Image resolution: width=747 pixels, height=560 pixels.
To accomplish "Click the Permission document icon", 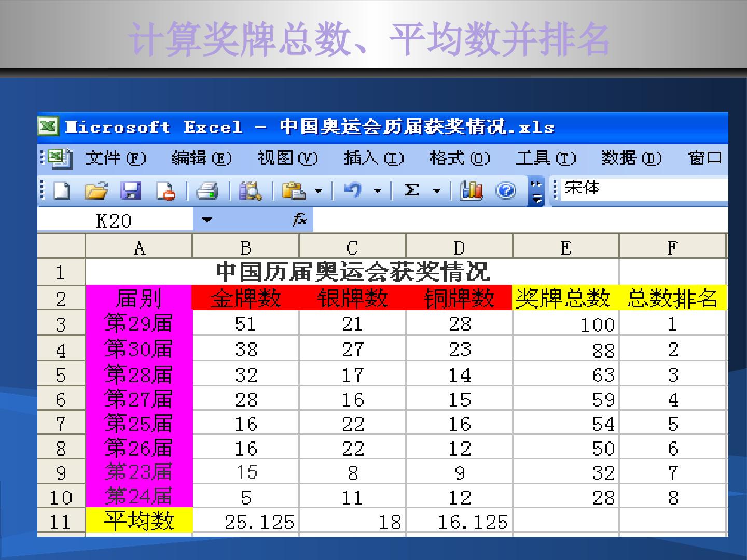I will point(165,190).
